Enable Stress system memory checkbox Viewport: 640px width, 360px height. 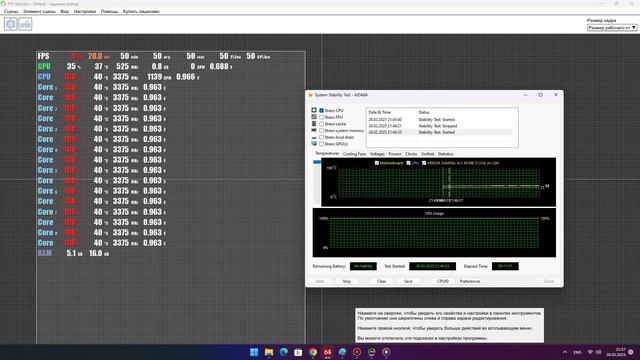(321, 131)
